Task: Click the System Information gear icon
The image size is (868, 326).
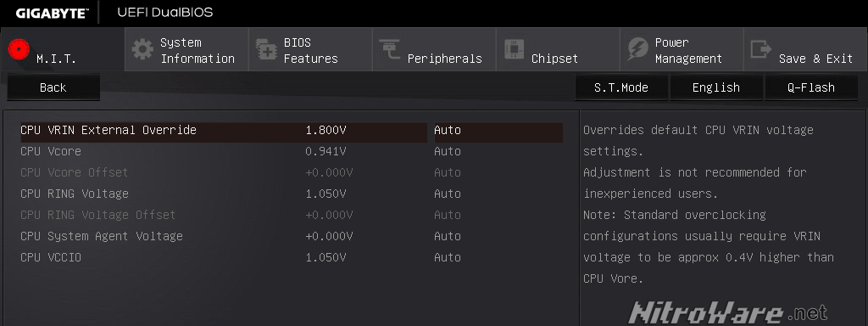Action: (x=142, y=49)
